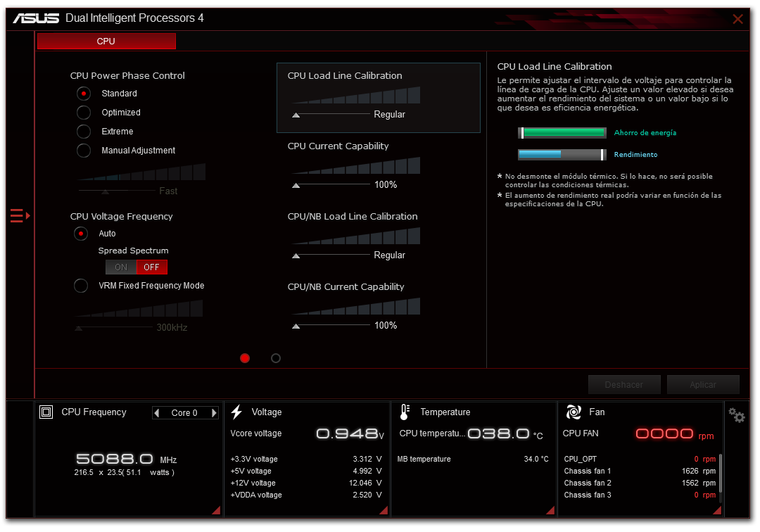Switch to next core with right arrow
This screenshot has width=760, height=532.
[214, 413]
